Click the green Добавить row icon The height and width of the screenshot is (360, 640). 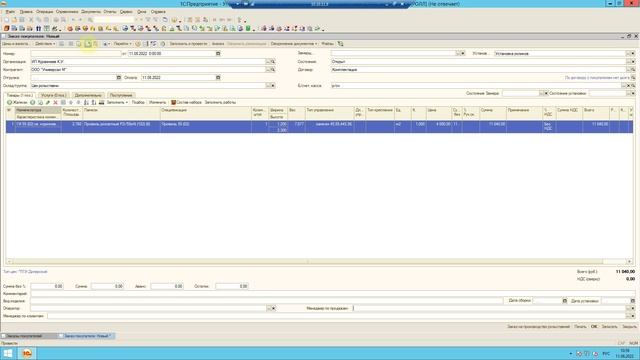[33, 102]
